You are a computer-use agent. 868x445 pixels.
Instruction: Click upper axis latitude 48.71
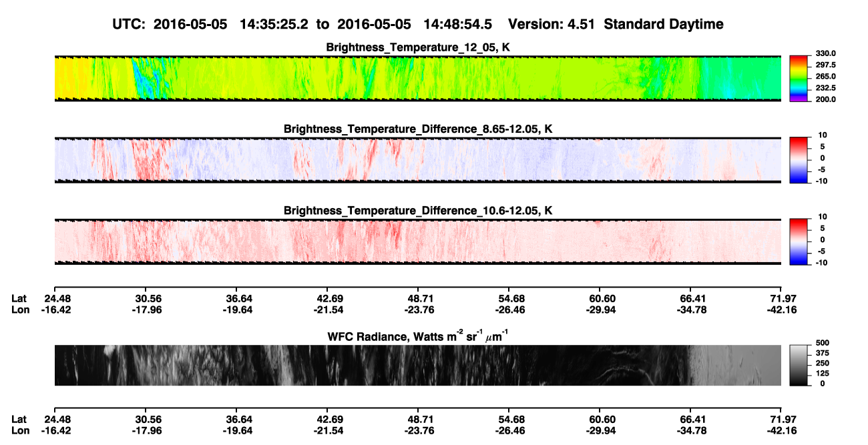coord(418,298)
